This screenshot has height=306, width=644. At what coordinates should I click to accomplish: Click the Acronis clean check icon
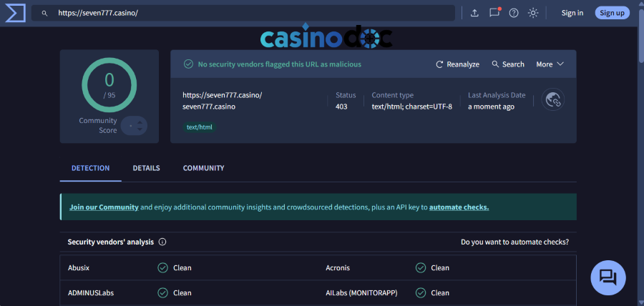click(421, 268)
